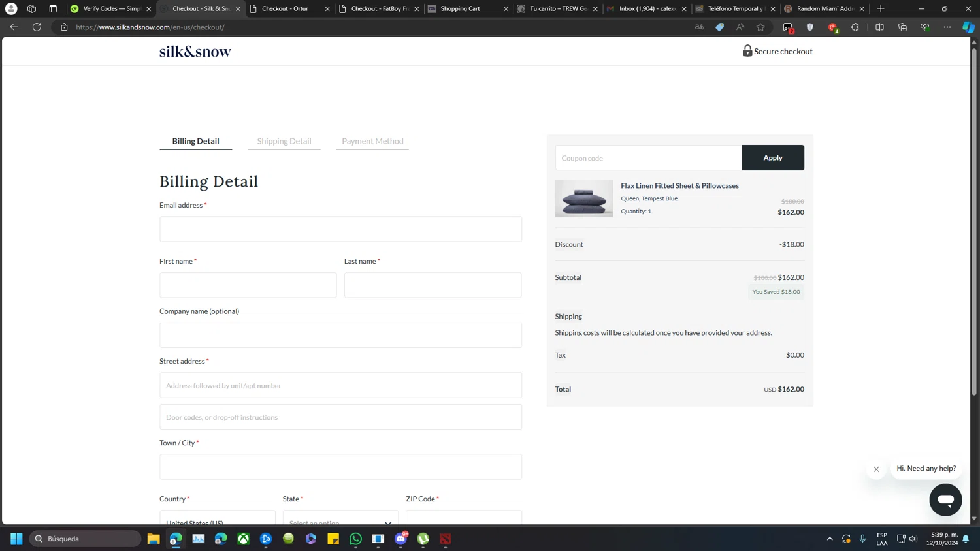Viewport: 980px width, 551px height.
Task: Click the Windows taskbar Búsqueda search box
Action: (x=86, y=539)
